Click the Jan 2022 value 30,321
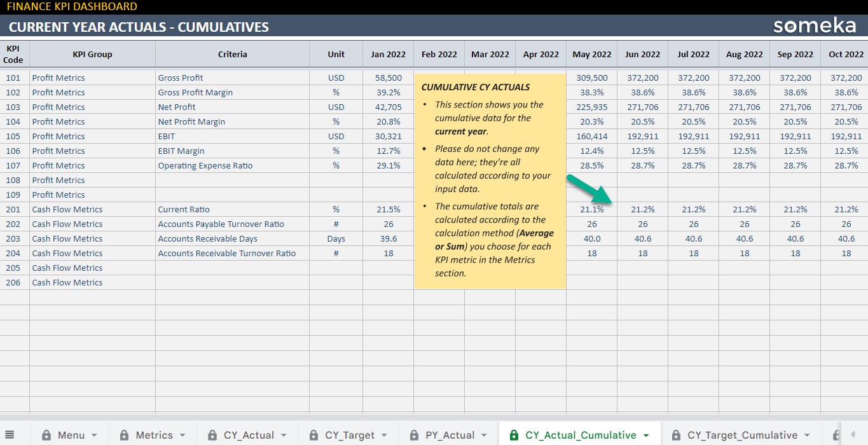868x445 pixels. tap(388, 136)
